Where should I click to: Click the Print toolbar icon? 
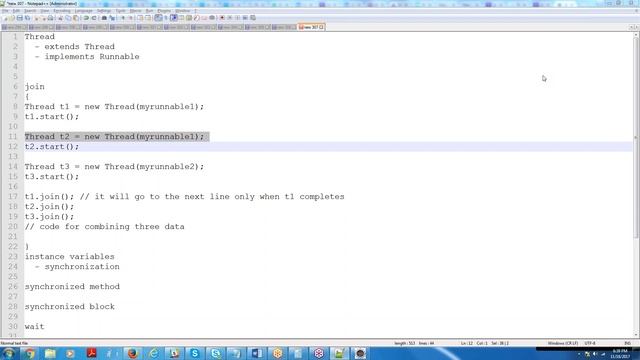click(x=50, y=18)
